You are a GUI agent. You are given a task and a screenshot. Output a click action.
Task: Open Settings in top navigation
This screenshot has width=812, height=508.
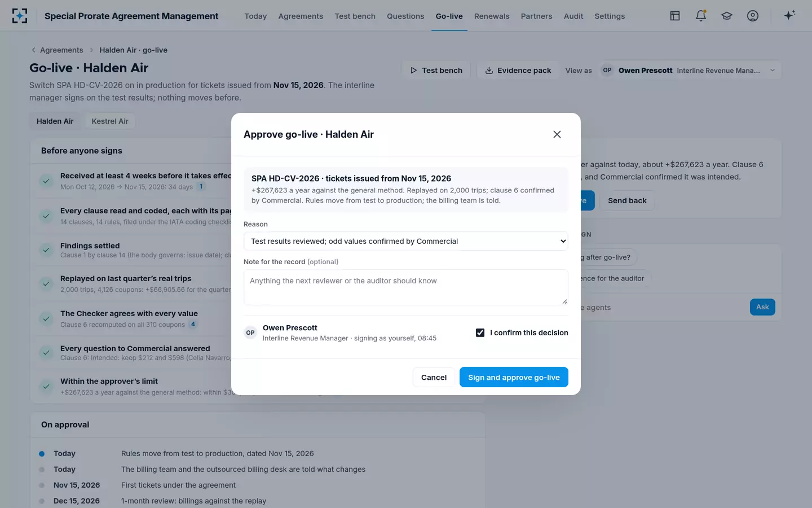pyautogui.click(x=610, y=16)
